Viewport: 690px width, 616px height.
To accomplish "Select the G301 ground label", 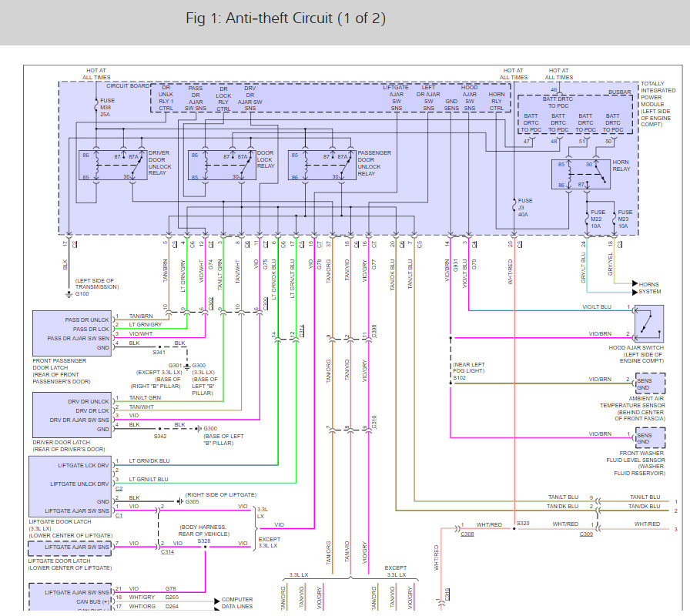I will [x=175, y=365].
